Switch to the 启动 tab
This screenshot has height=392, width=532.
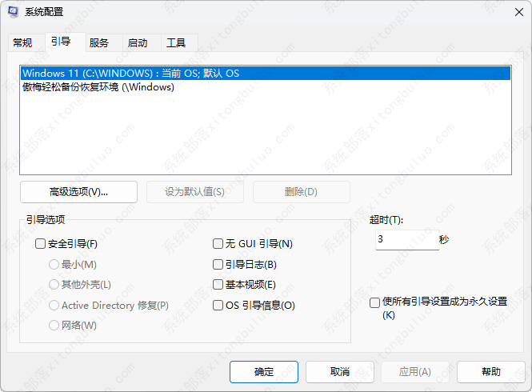[137, 43]
